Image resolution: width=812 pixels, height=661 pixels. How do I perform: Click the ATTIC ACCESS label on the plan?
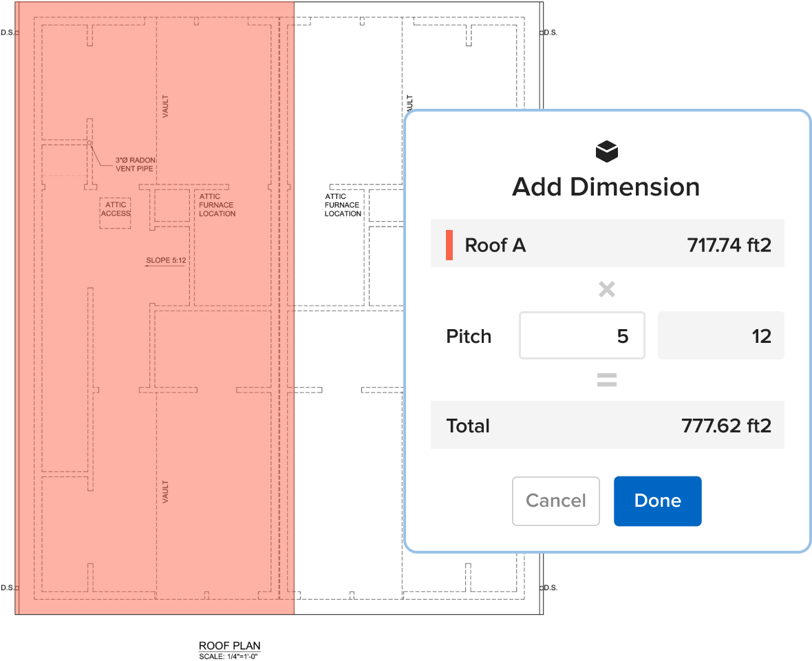[x=115, y=209]
